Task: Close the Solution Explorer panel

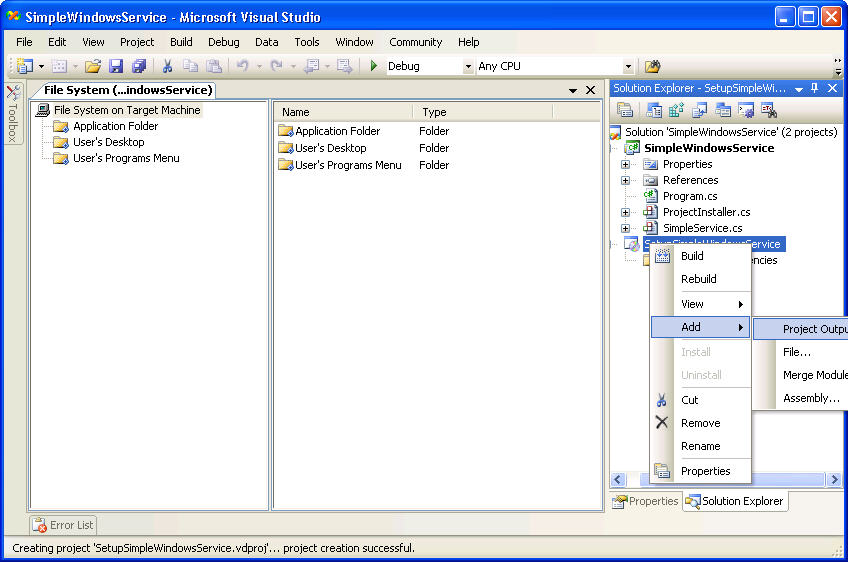Action: coord(833,88)
